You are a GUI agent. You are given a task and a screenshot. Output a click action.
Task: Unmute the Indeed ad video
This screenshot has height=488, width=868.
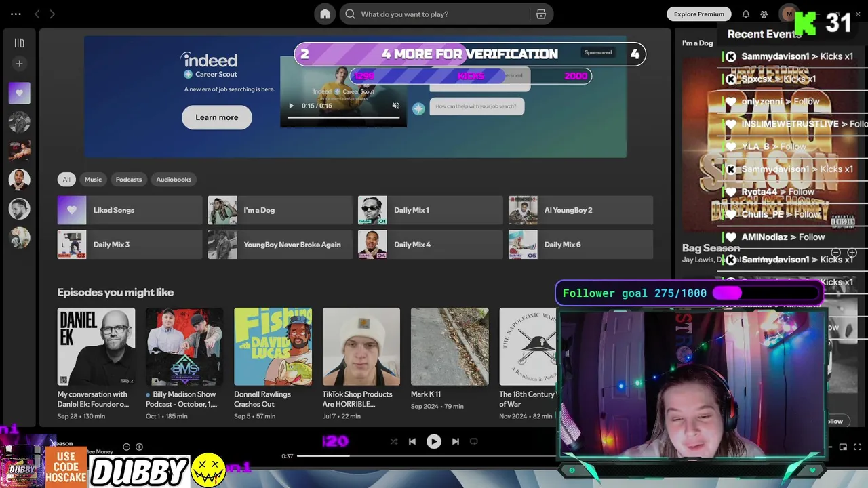tap(396, 106)
